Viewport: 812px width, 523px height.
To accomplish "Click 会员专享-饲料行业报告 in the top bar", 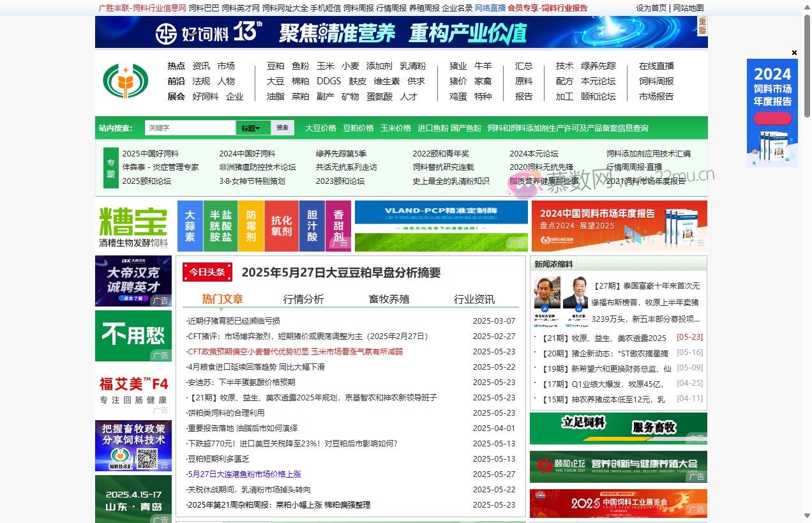I will pyautogui.click(x=548, y=8).
